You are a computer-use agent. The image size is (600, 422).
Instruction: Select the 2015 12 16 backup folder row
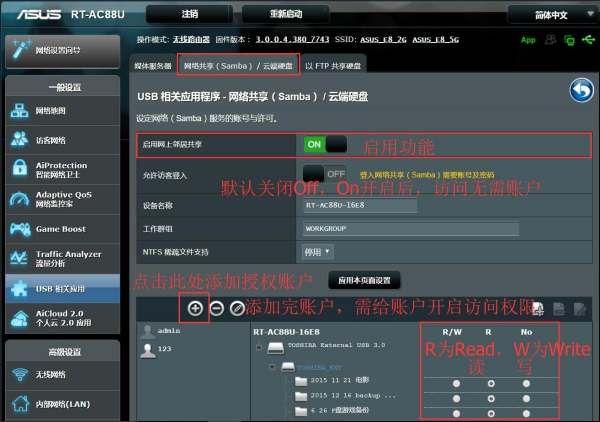pos(345,396)
